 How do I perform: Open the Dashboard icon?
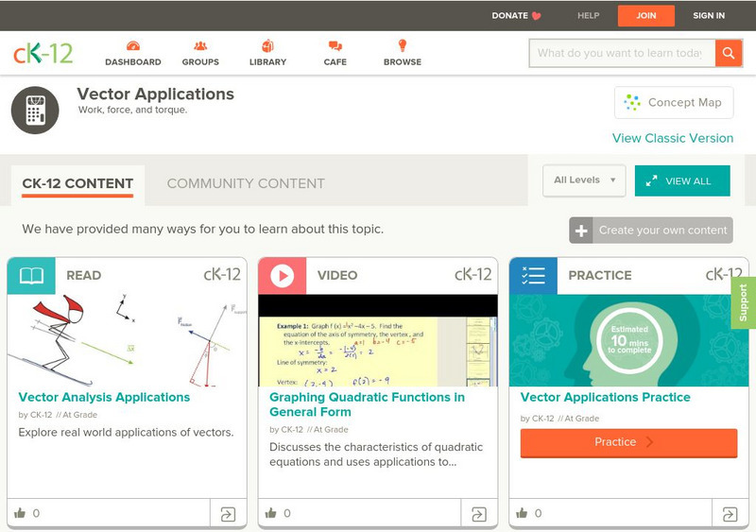[x=132, y=46]
